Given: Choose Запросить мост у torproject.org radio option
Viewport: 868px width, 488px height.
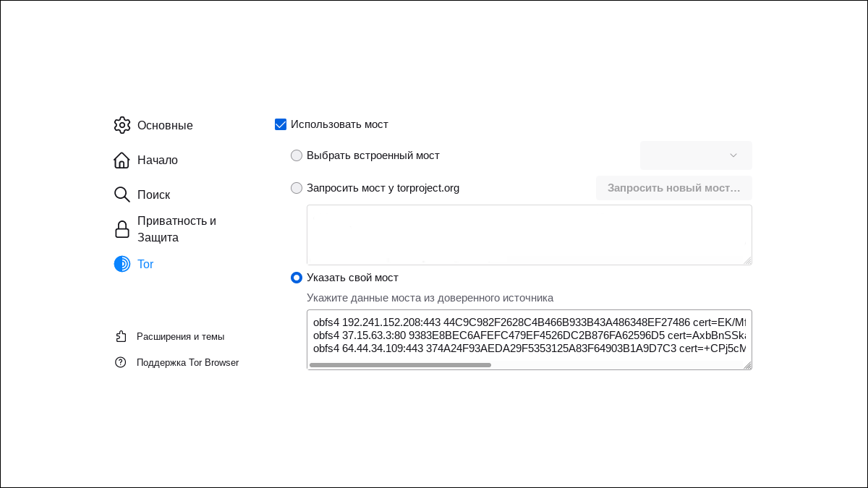Looking at the screenshot, I should [297, 188].
